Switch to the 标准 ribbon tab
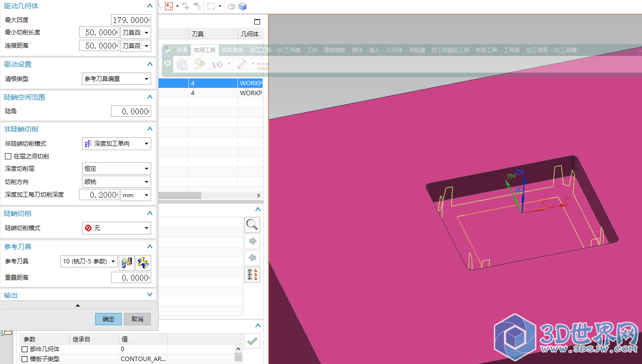This screenshot has width=642, height=364. (182, 50)
